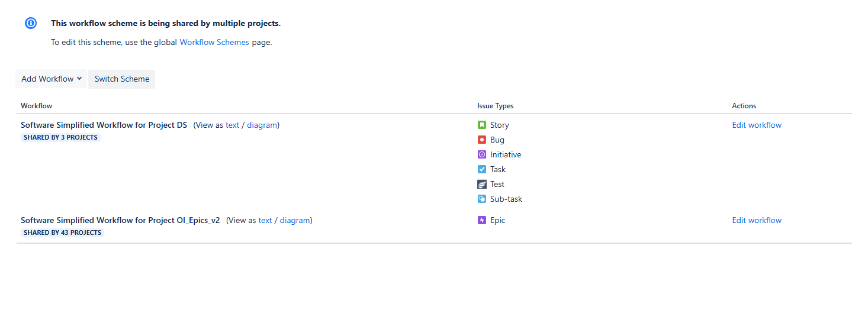Image resolution: width=868 pixels, height=310 pixels.
Task: Click the blue Task checkmark icon
Action: (x=482, y=169)
